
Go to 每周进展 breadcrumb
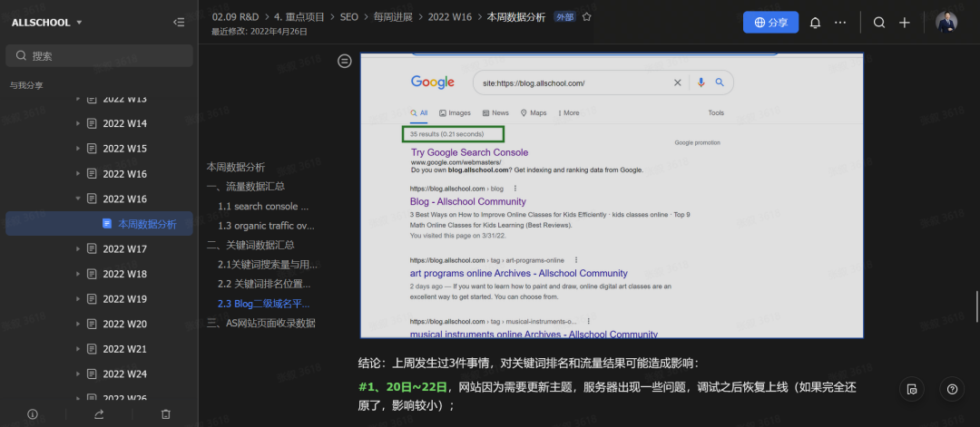393,16
